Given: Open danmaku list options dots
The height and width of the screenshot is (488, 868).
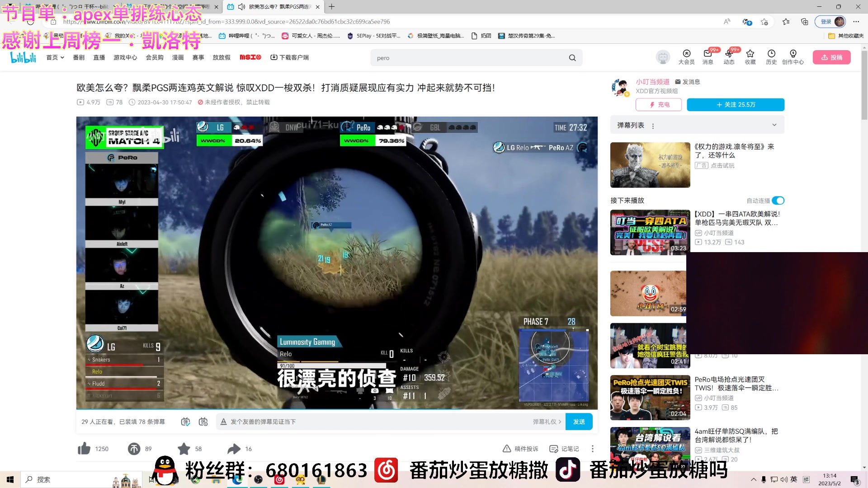Looking at the screenshot, I should pyautogui.click(x=653, y=126).
